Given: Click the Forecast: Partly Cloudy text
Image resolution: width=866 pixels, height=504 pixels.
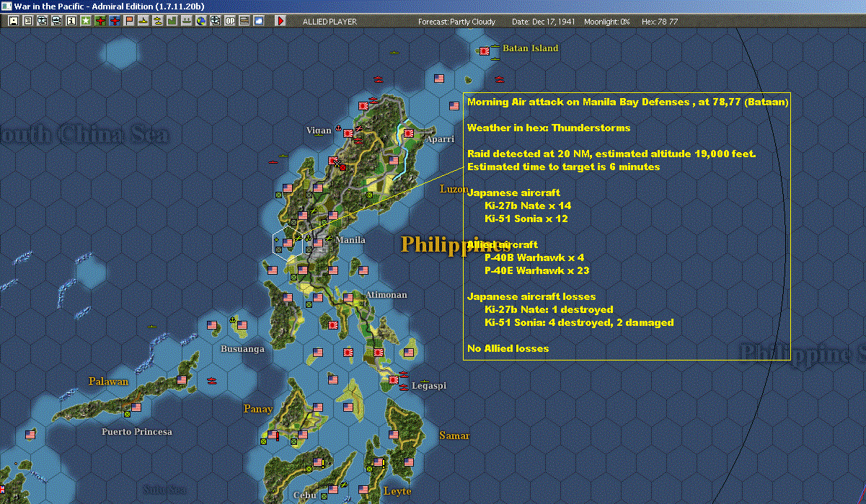Looking at the screenshot, I should [x=457, y=22].
